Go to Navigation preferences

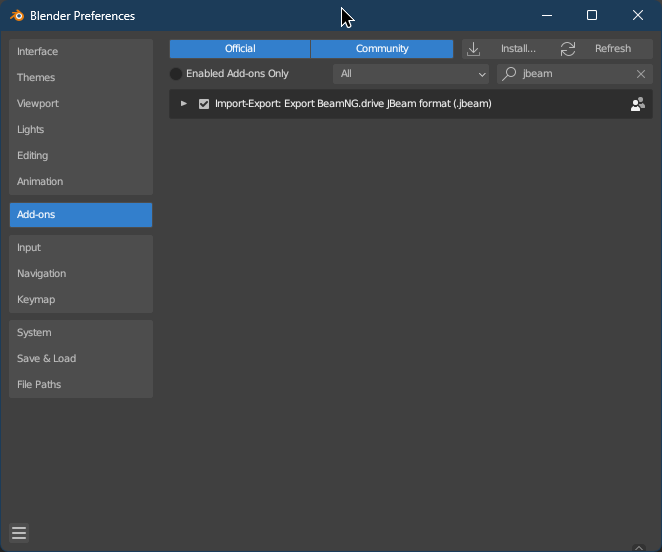tap(81, 274)
